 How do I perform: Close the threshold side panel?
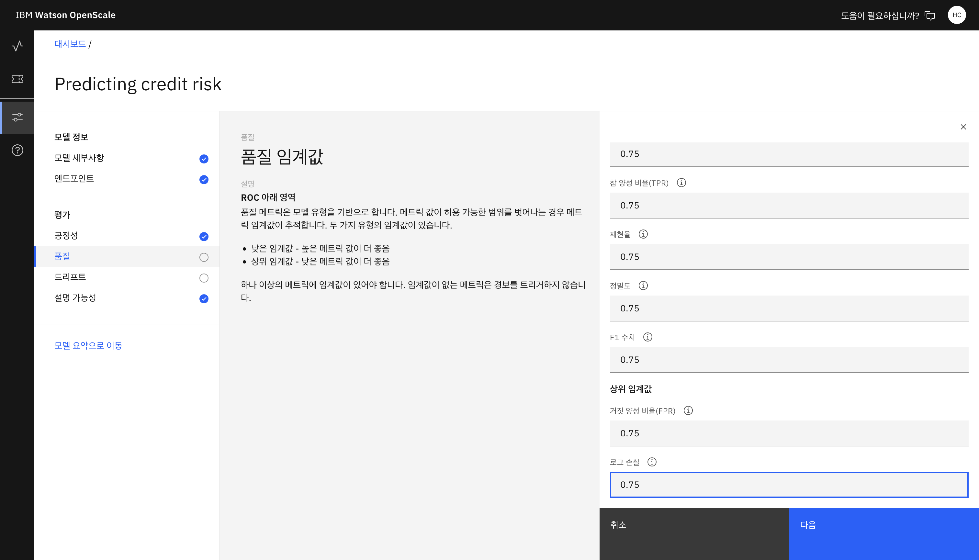(x=963, y=127)
